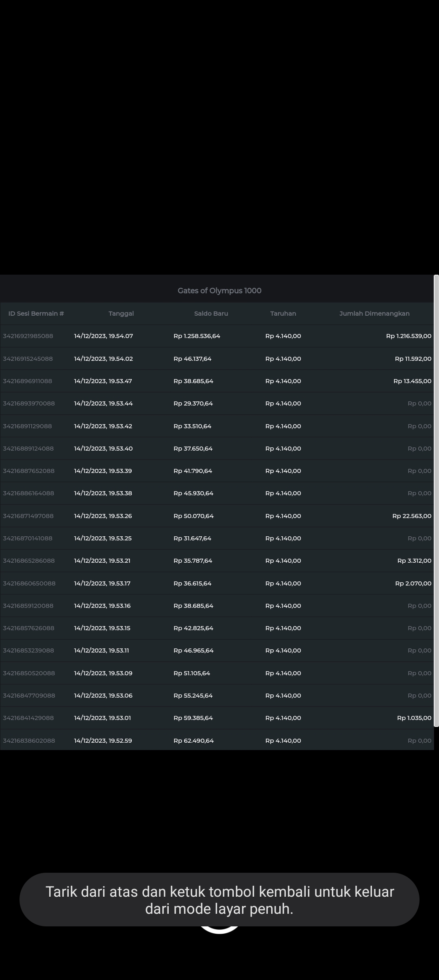Open session ID 34216896911088
This screenshot has width=439, height=980.
(28, 381)
